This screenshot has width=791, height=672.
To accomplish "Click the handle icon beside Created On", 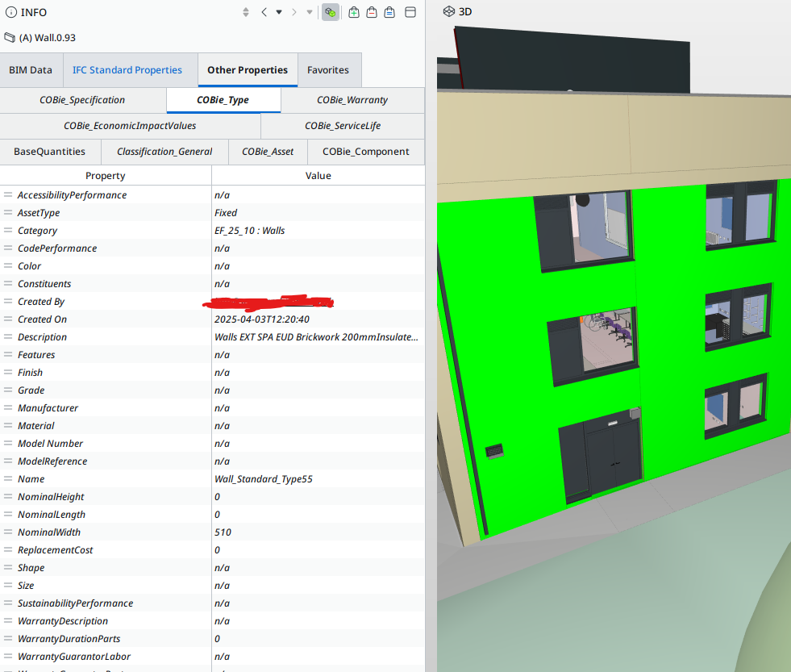I will click(x=8, y=319).
